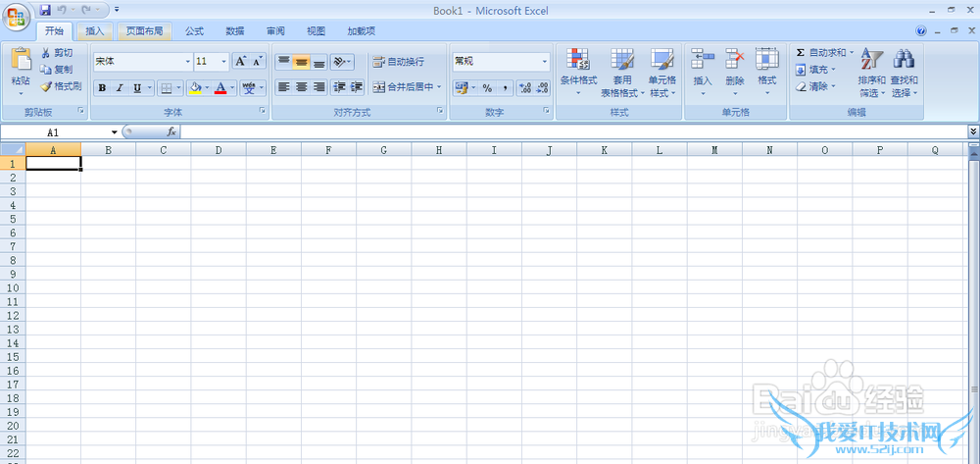The height and width of the screenshot is (464, 980).
Task: Apply percent style
Action: 487,88
